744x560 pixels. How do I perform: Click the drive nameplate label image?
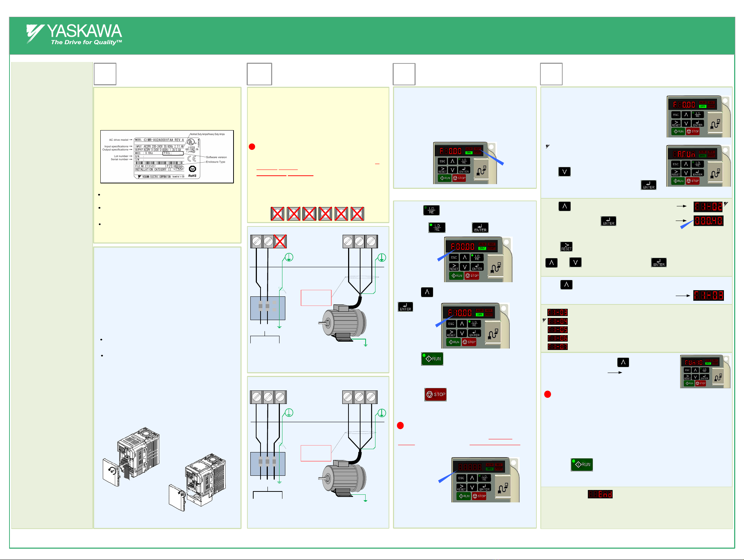[167, 157]
